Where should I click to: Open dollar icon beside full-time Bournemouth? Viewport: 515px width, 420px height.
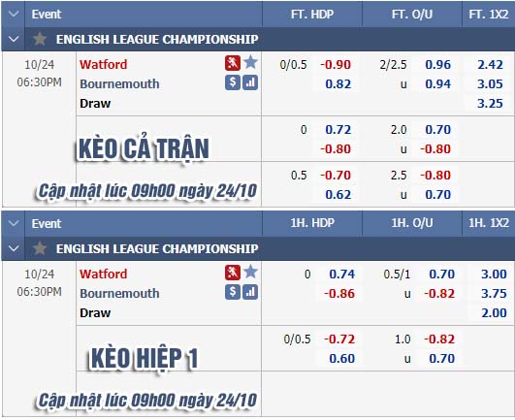coord(233,82)
